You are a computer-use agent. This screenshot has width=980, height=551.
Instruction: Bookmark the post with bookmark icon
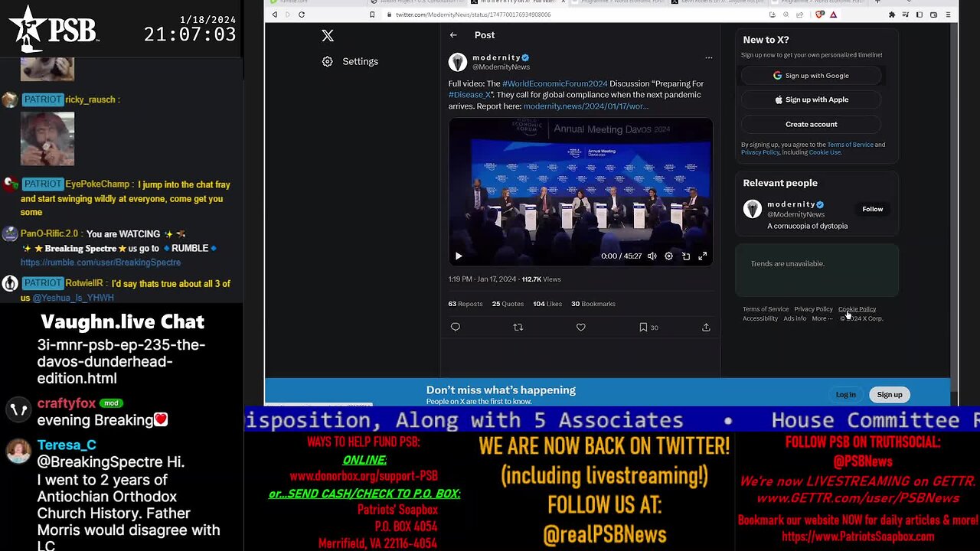coord(643,327)
